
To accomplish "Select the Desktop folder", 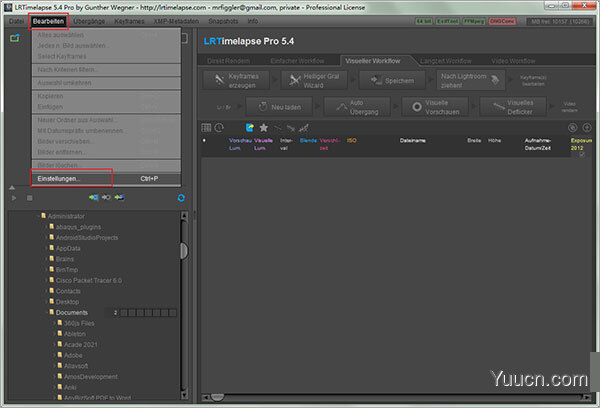I will point(67,302).
